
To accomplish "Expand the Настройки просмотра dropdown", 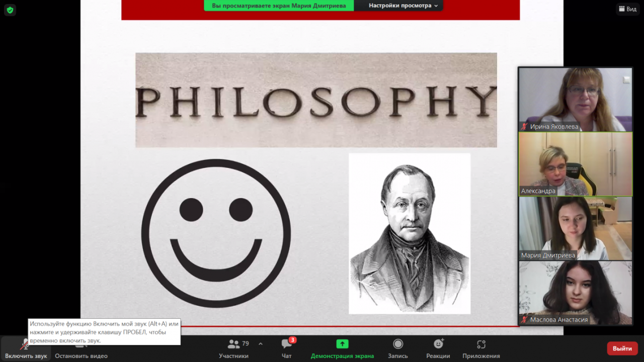I will (x=403, y=6).
